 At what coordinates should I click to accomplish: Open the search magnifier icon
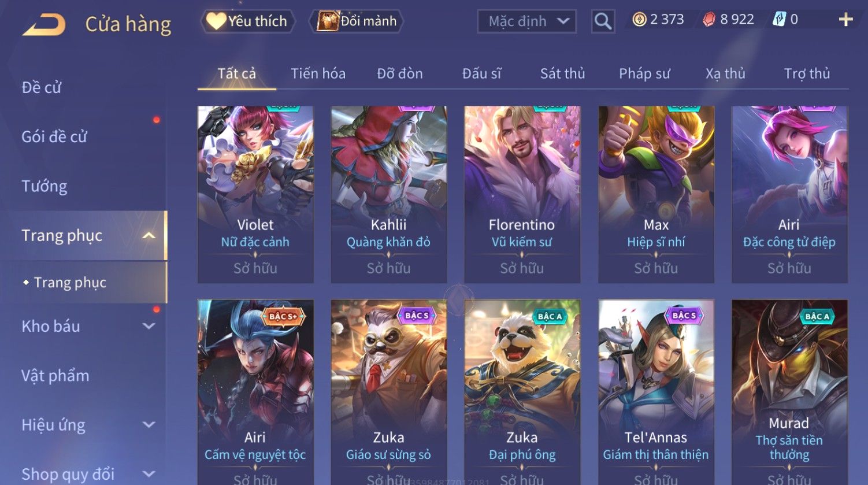pyautogui.click(x=603, y=21)
